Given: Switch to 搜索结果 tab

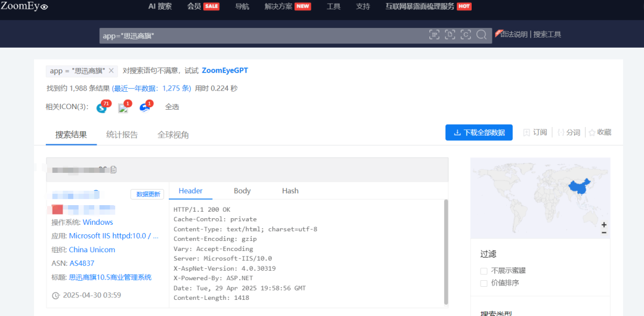Looking at the screenshot, I should click(x=71, y=134).
